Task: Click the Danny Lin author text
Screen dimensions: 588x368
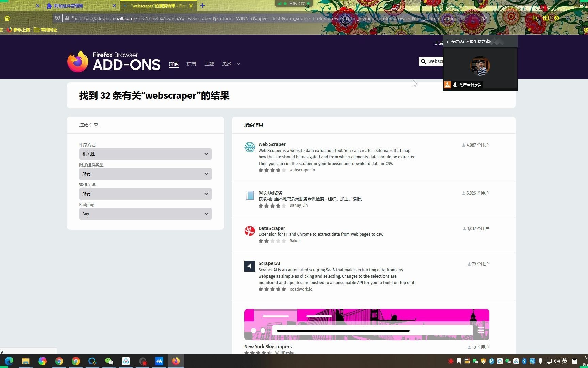Action: coord(298,205)
